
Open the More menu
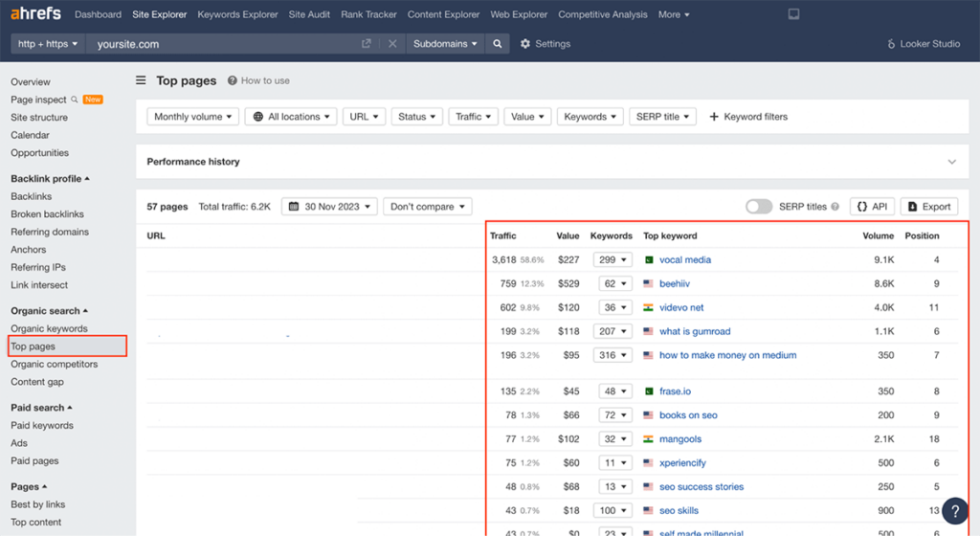674,14
